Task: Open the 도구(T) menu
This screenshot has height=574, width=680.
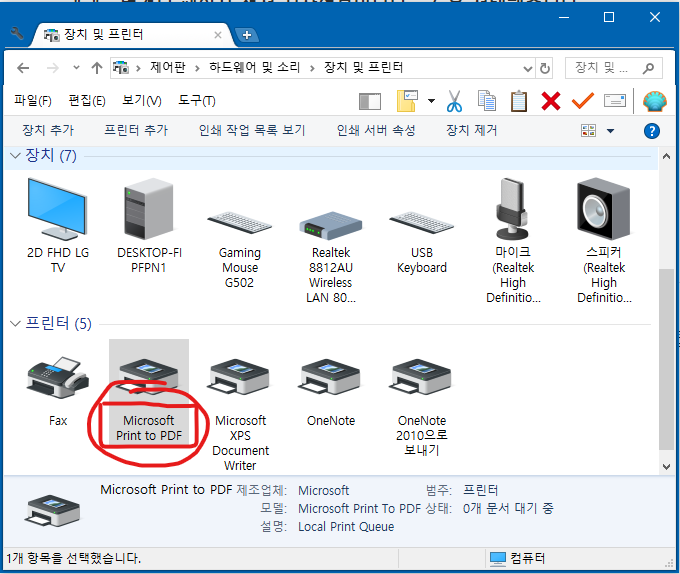Action: [197, 101]
